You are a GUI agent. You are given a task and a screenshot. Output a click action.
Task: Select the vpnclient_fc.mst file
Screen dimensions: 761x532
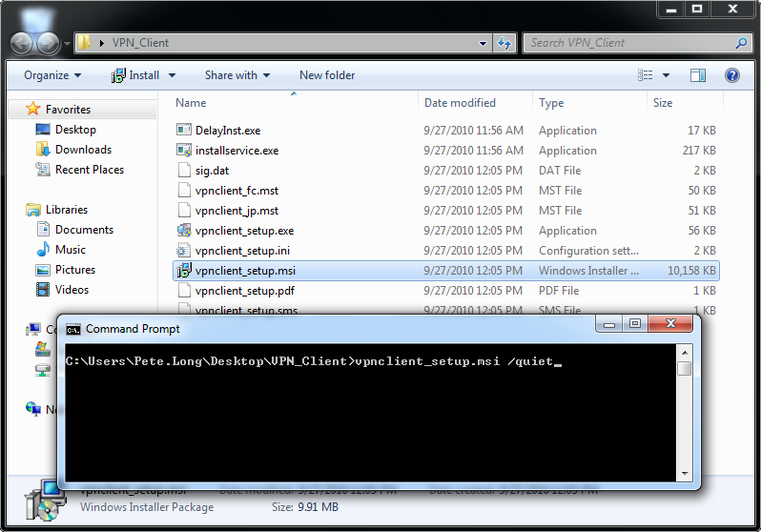tap(237, 191)
